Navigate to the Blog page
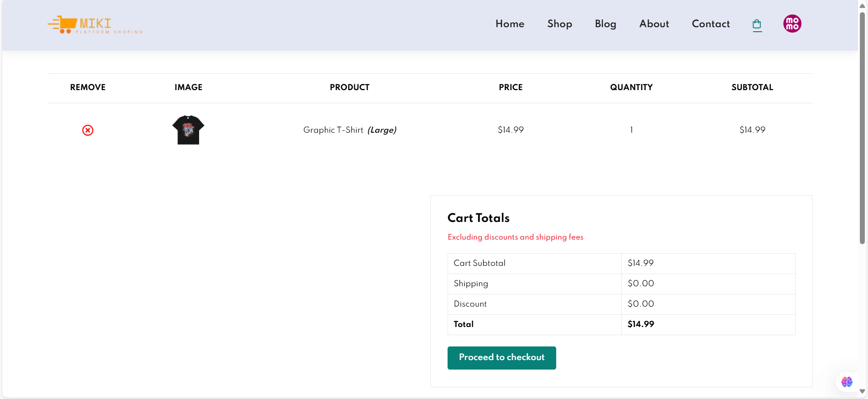 tap(605, 24)
